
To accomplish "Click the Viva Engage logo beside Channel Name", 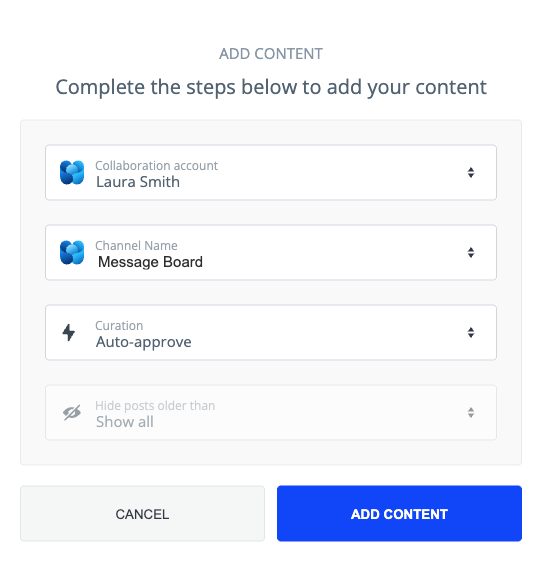I will [x=72, y=252].
